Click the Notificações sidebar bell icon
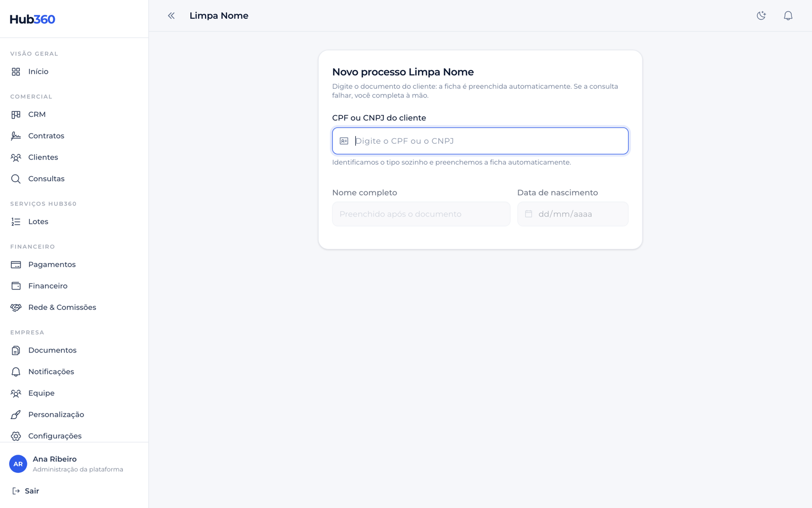The width and height of the screenshot is (812, 508). click(16, 372)
